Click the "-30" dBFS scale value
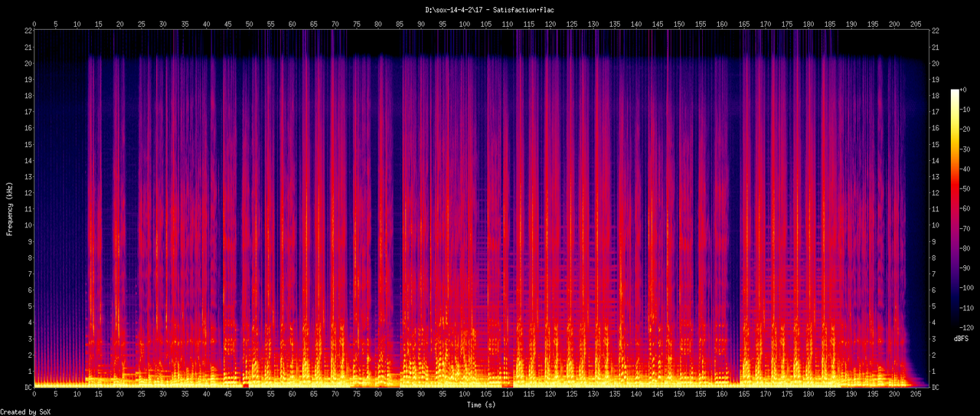 tap(965, 149)
